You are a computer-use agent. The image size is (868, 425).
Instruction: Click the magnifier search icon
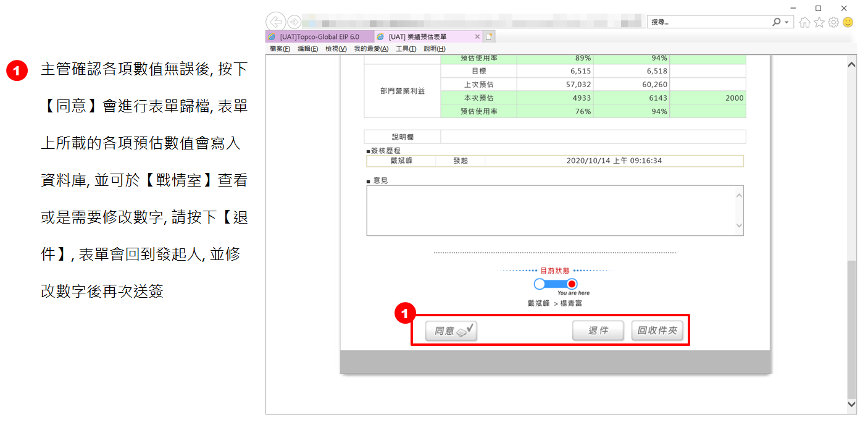tap(777, 22)
